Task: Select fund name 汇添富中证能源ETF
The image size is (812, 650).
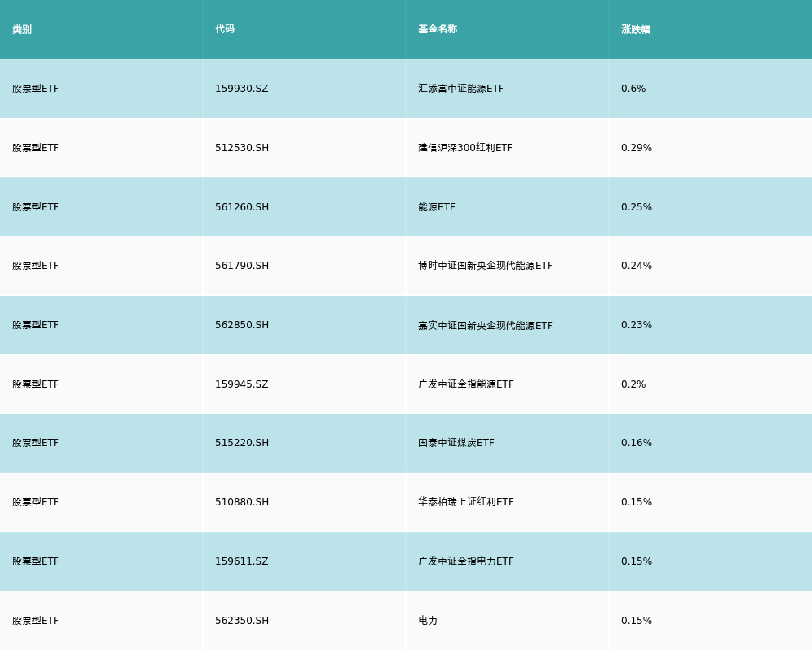Action: pos(461,89)
